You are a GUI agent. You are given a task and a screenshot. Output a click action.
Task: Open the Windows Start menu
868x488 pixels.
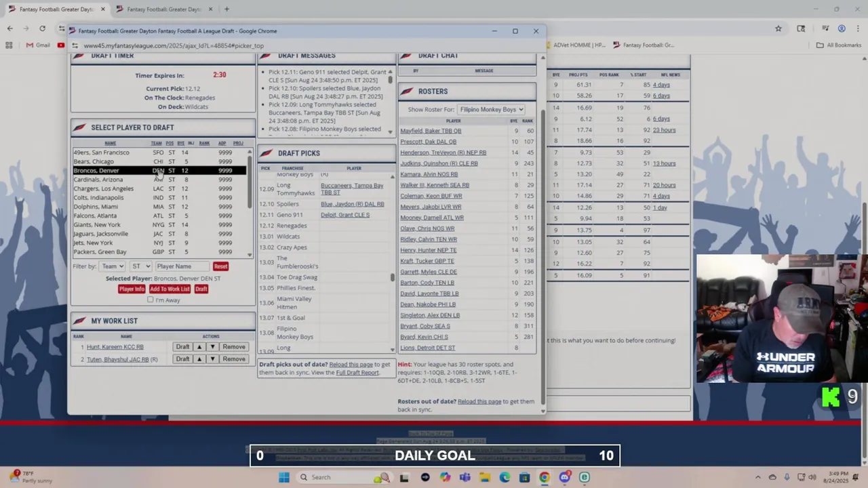pyautogui.click(x=284, y=477)
